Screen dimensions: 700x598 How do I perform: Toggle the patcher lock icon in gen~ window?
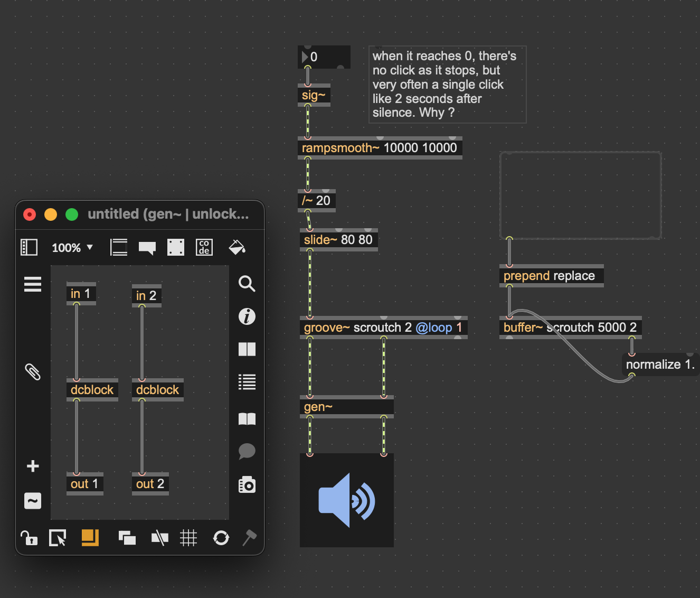click(29, 538)
